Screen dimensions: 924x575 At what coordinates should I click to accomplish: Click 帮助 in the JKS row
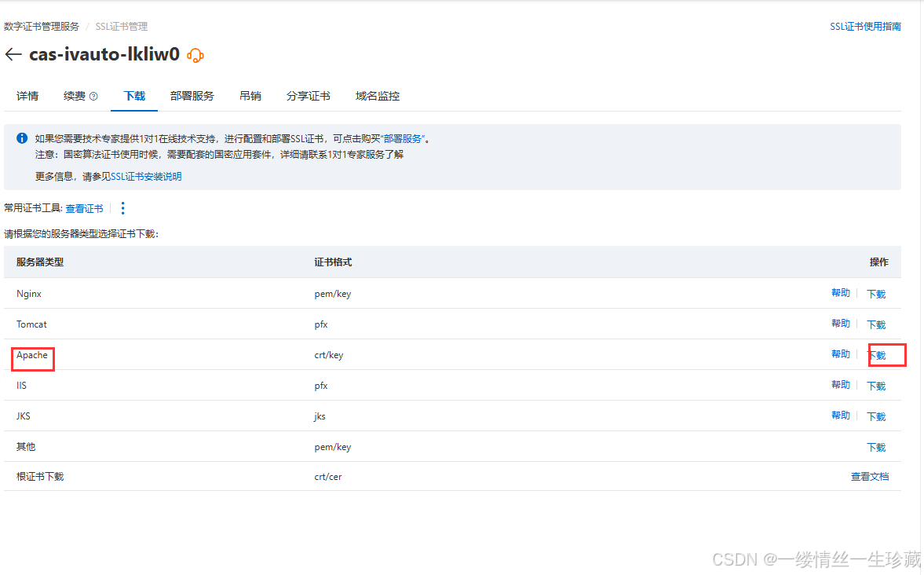[840, 416]
